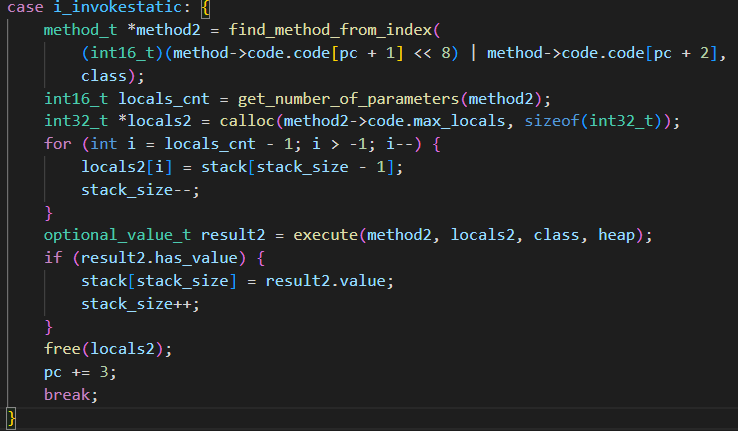Click the for loop keyword
Screen dimensions: 738x431
[x=56, y=144]
